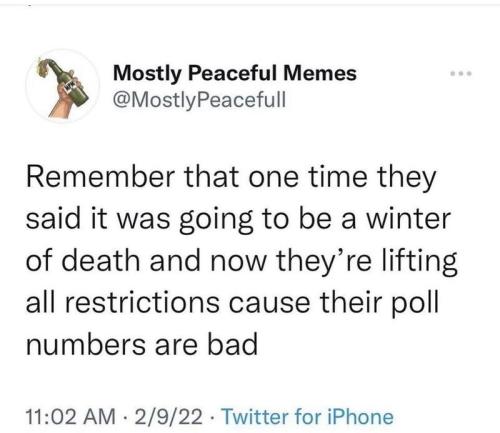
Task: Click the Mostly Peaceful Memes profile avatar
Action: coord(63,86)
